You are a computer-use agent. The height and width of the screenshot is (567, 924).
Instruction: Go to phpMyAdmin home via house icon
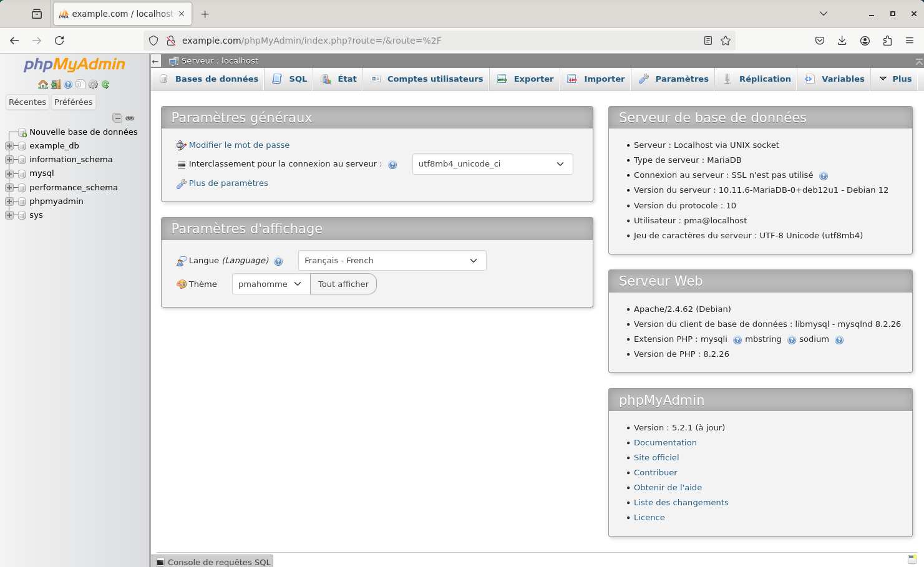[43, 84]
